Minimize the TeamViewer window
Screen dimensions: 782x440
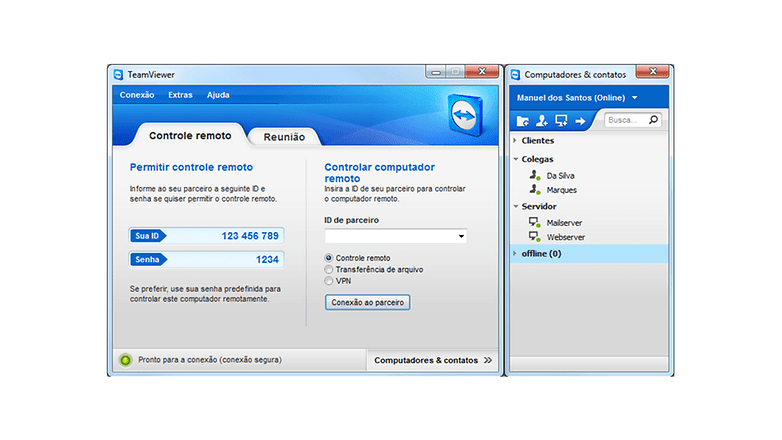436,72
